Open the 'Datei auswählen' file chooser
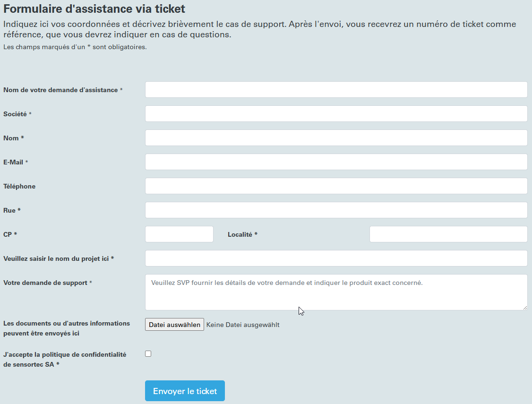The height and width of the screenshot is (404, 532). 174,325
